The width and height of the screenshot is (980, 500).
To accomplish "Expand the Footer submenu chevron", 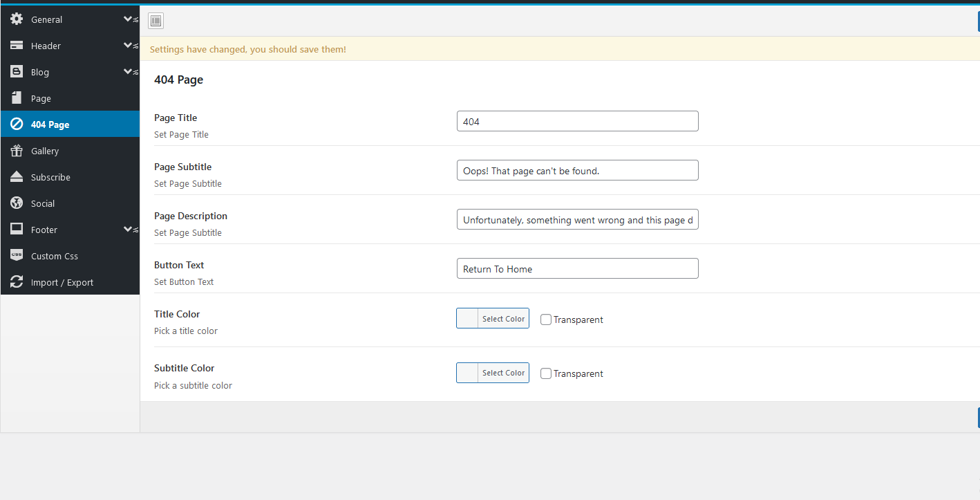I will pyautogui.click(x=128, y=230).
